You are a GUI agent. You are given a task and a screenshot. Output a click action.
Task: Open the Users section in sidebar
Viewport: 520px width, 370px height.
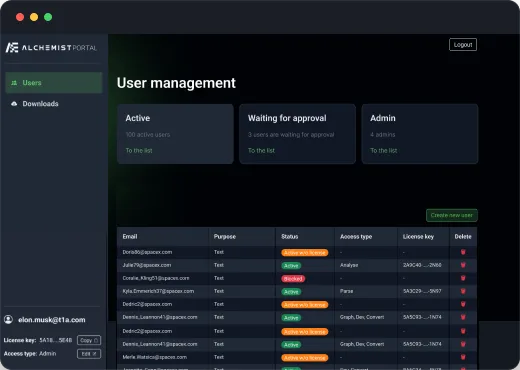tap(54, 83)
